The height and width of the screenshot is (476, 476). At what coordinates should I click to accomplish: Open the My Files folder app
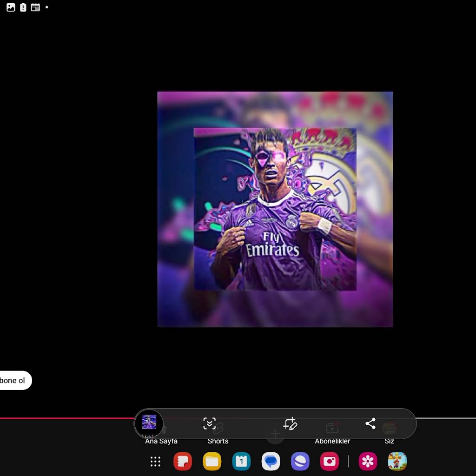tap(212, 462)
